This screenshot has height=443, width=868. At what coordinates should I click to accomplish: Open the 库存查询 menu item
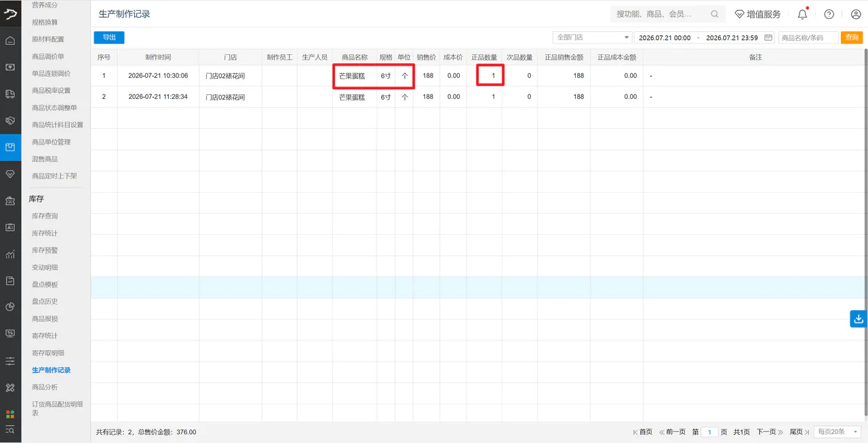(45, 216)
